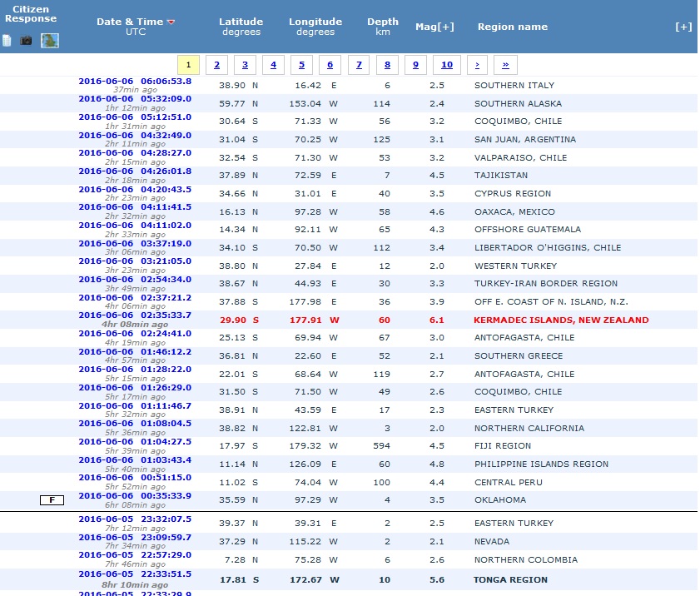Expand the Mag[+] column filter
Screen dimensions: 700x596
[434, 27]
